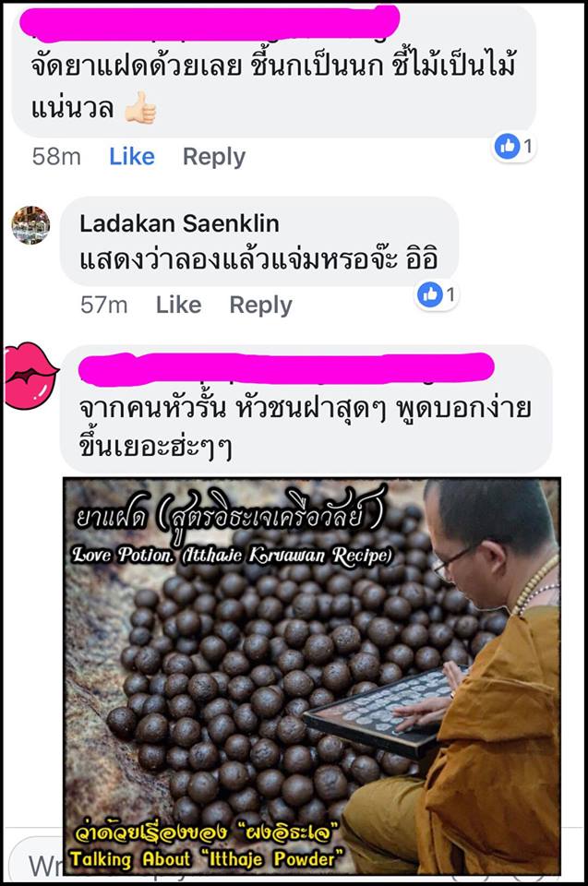
Task: Like Ladakan Saenklin's comment
Action: [x=179, y=305]
